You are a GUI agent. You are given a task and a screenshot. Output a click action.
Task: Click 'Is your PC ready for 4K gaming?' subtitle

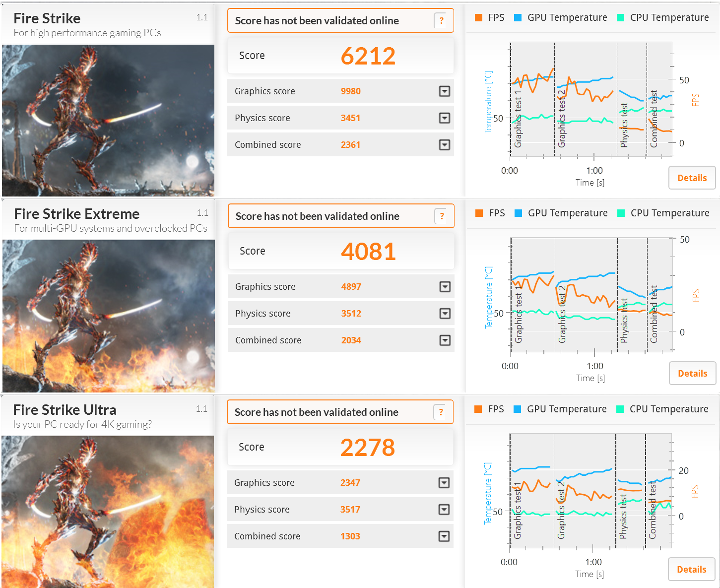[82, 425]
